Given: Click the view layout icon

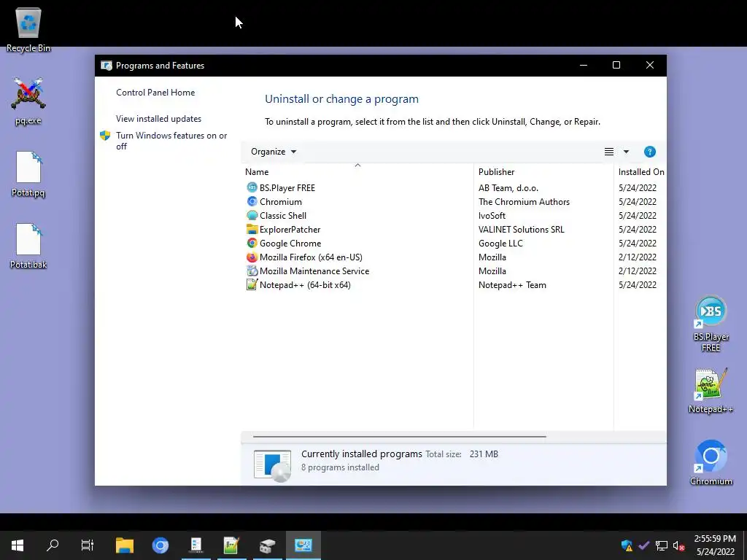Looking at the screenshot, I should click(609, 152).
